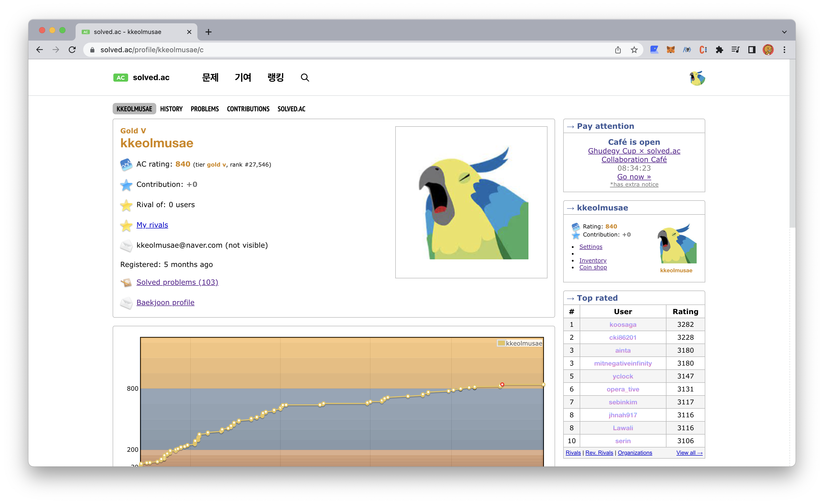The width and height of the screenshot is (824, 504).
Task: Open the MetaMask fox extension
Action: pyautogui.click(x=671, y=50)
